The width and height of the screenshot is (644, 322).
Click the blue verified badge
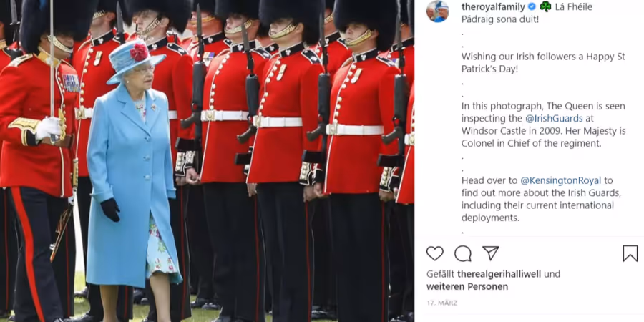(x=532, y=6)
